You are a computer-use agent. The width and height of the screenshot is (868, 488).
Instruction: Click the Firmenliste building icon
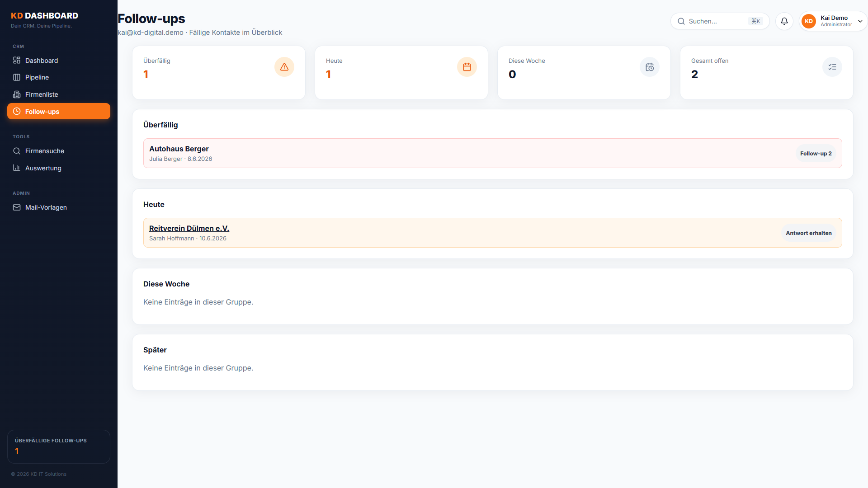tap(17, 94)
